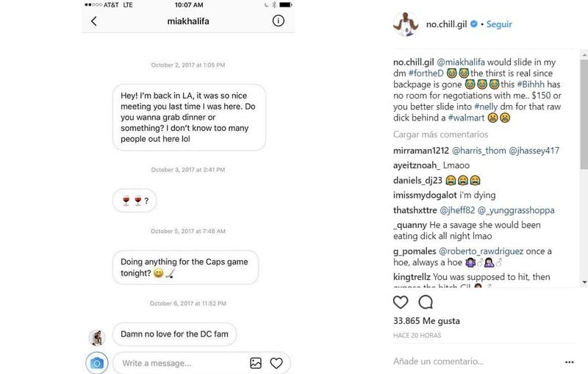The width and height of the screenshot is (588, 374).
Task: Tap the back arrow in the chat header
Action: 93,21
